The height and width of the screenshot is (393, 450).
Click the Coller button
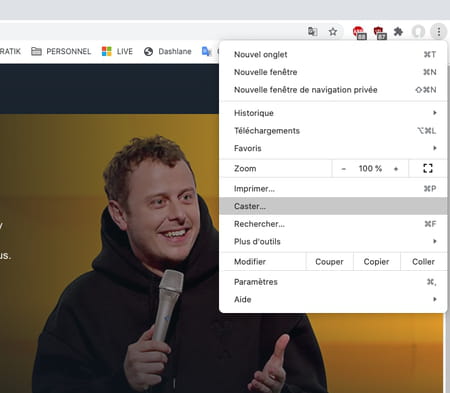(x=423, y=262)
